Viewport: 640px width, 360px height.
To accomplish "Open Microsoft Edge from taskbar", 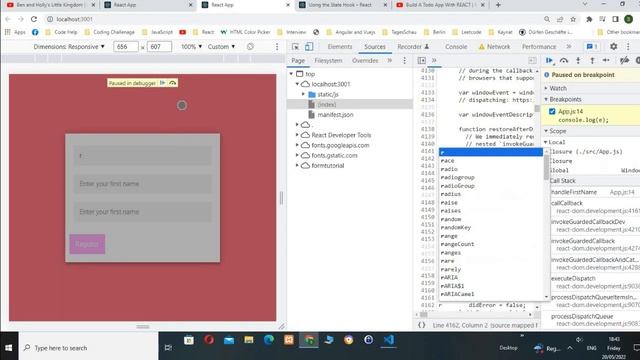I will [x=269, y=340].
